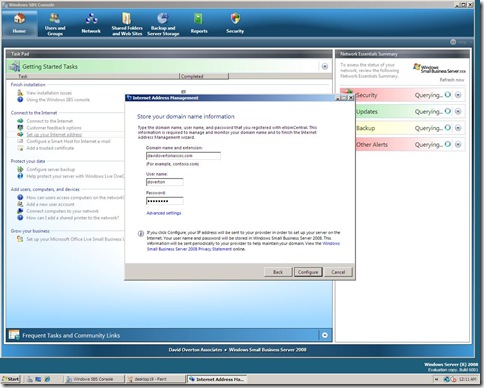Collapse the Getting Started Tasks panel

325,67
